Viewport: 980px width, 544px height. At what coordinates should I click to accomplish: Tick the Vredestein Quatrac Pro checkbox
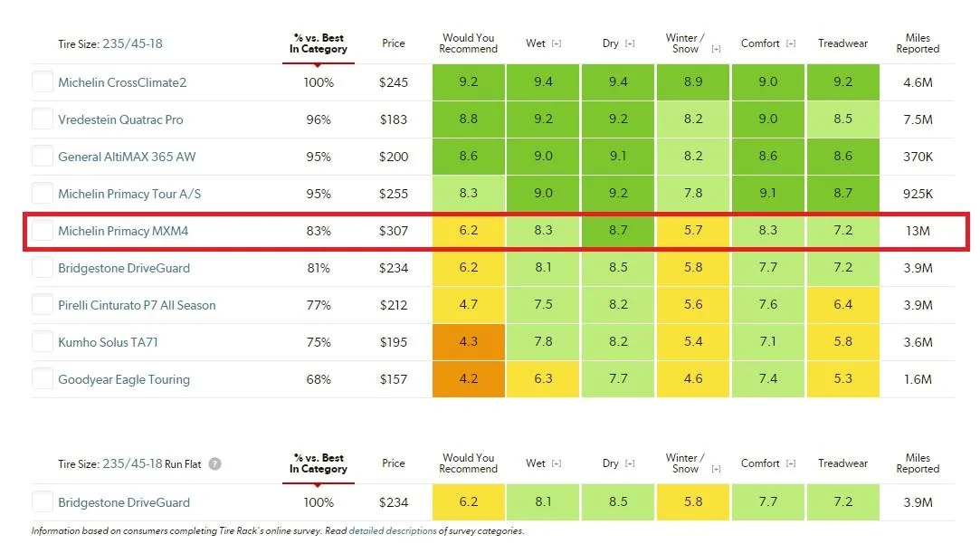coord(42,119)
